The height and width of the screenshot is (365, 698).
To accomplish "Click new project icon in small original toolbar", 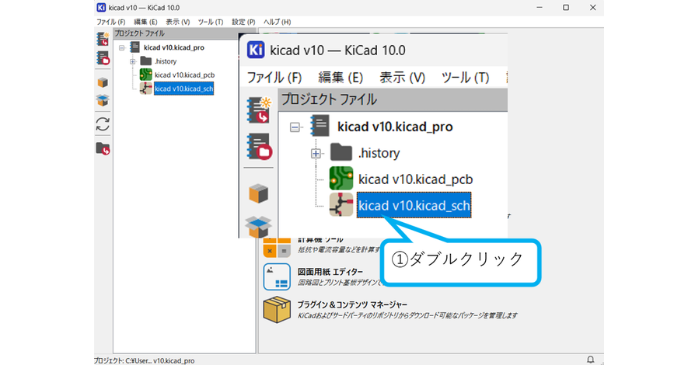I will 103,39.
